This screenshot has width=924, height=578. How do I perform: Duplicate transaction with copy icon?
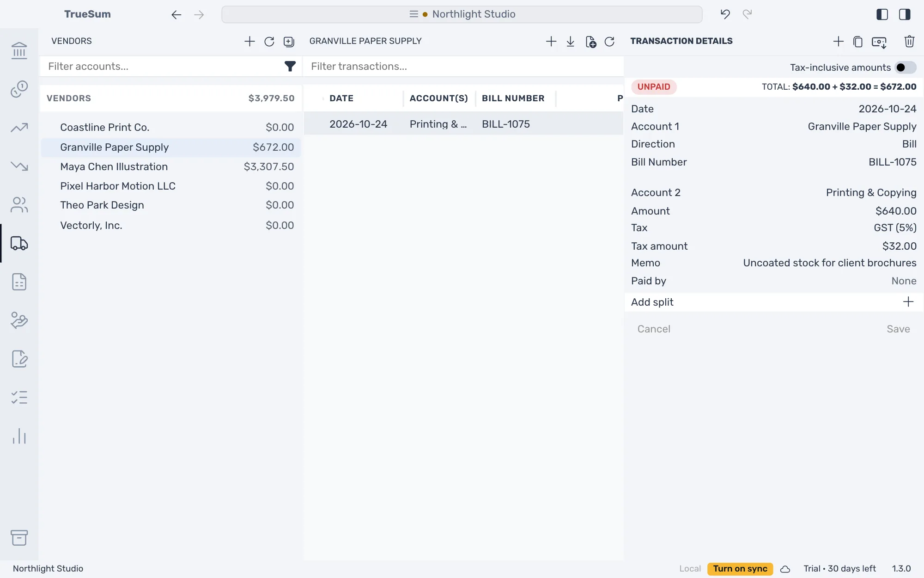point(858,42)
